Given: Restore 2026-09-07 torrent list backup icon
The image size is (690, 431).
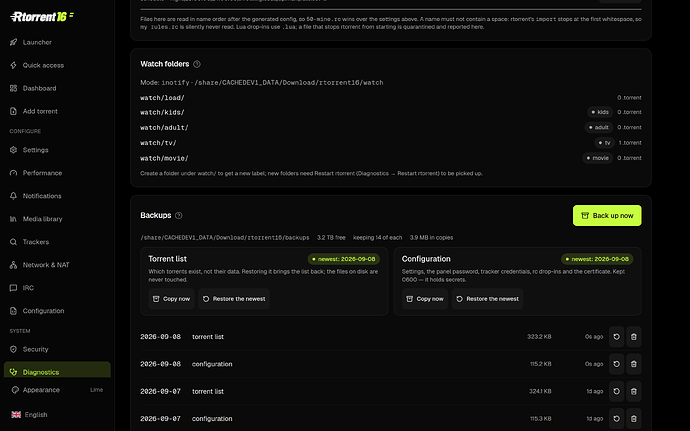Looking at the screenshot, I should tap(617, 391).
